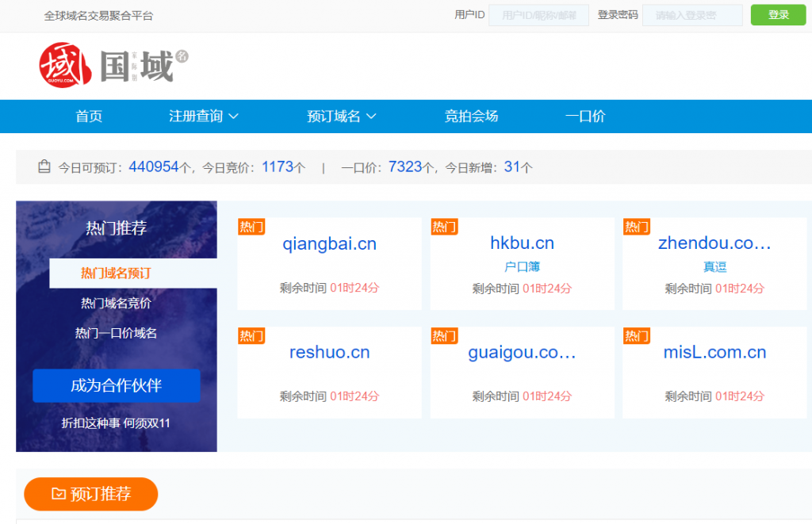Click the 全球域名交易聚合平台 header text
812x524 pixels.
(x=98, y=16)
